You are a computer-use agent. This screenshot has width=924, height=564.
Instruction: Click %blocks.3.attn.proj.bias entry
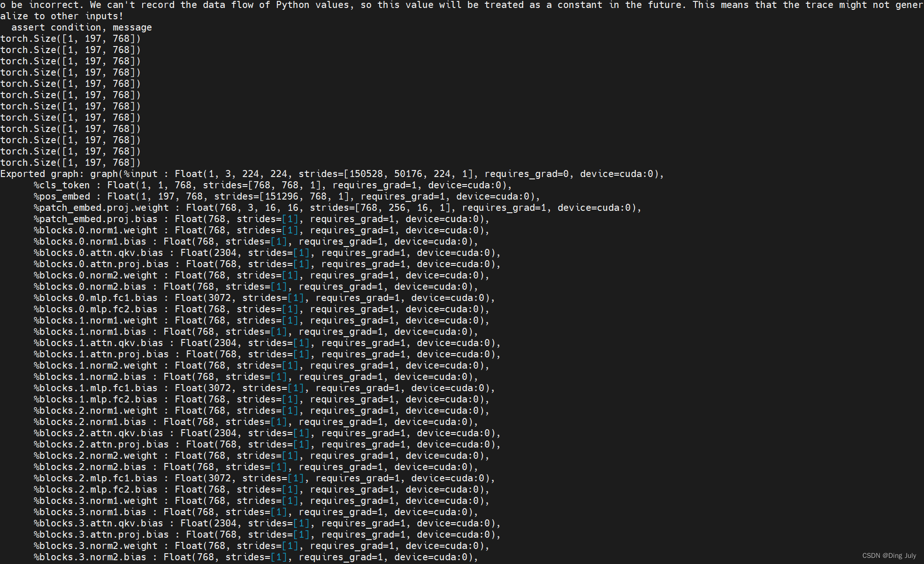tap(101, 535)
